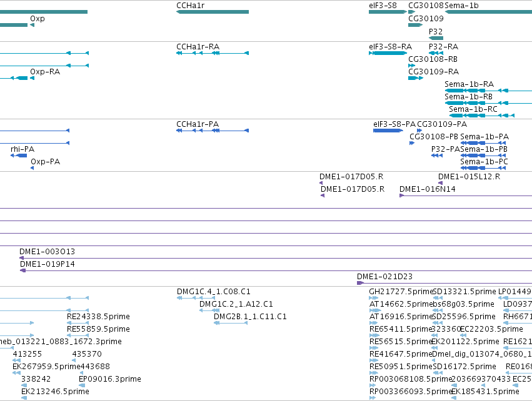
Task: Select the CG30109 gene glyph
Action: pyautogui.click(x=415, y=25)
